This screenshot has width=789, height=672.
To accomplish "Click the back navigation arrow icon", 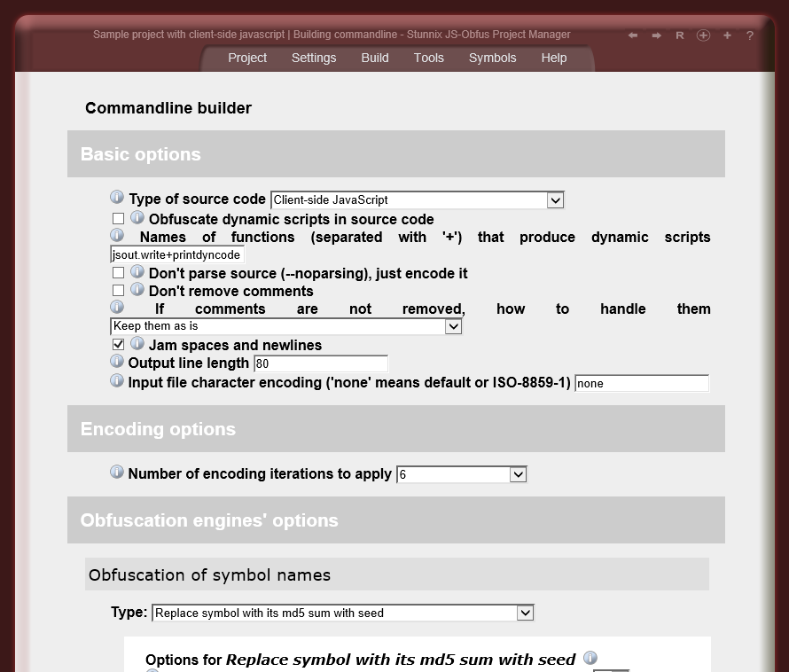I will point(631,35).
